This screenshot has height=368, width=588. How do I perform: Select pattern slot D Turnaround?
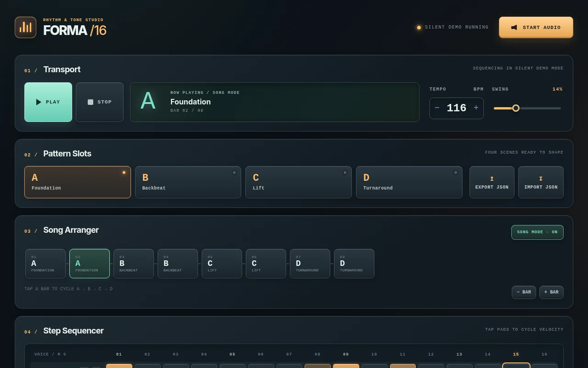coord(409,182)
